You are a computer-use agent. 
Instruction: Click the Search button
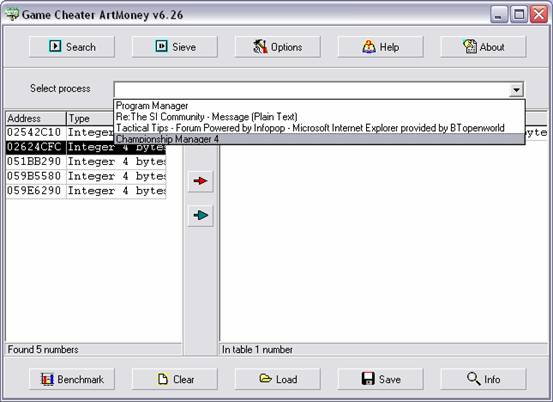[72, 47]
